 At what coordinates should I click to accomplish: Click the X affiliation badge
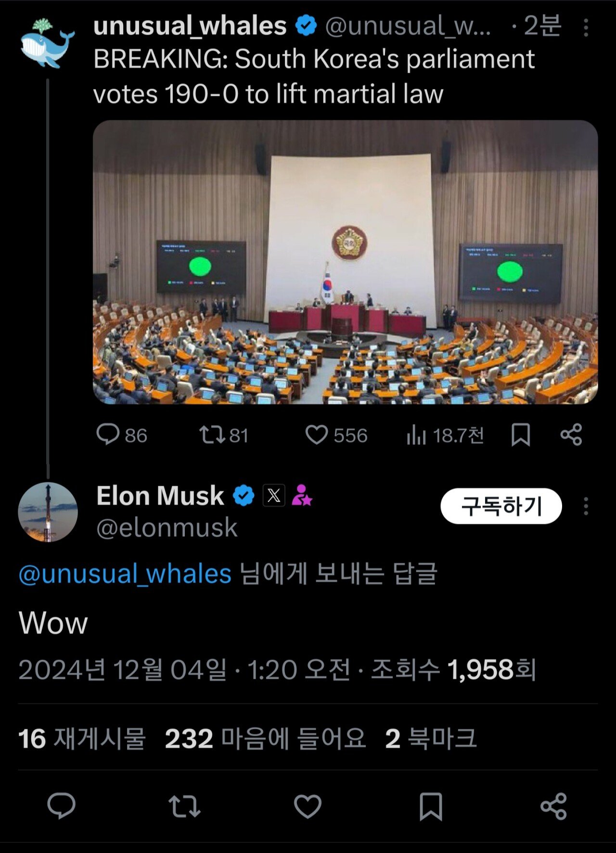(x=274, y=495)
